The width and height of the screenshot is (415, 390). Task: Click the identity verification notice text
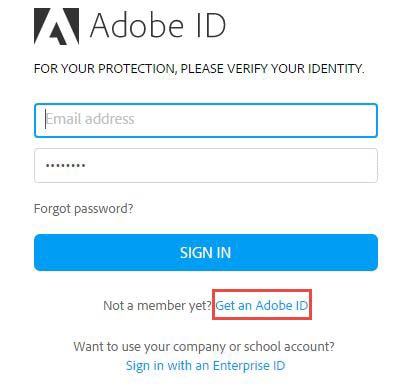(x=199, y=69)
